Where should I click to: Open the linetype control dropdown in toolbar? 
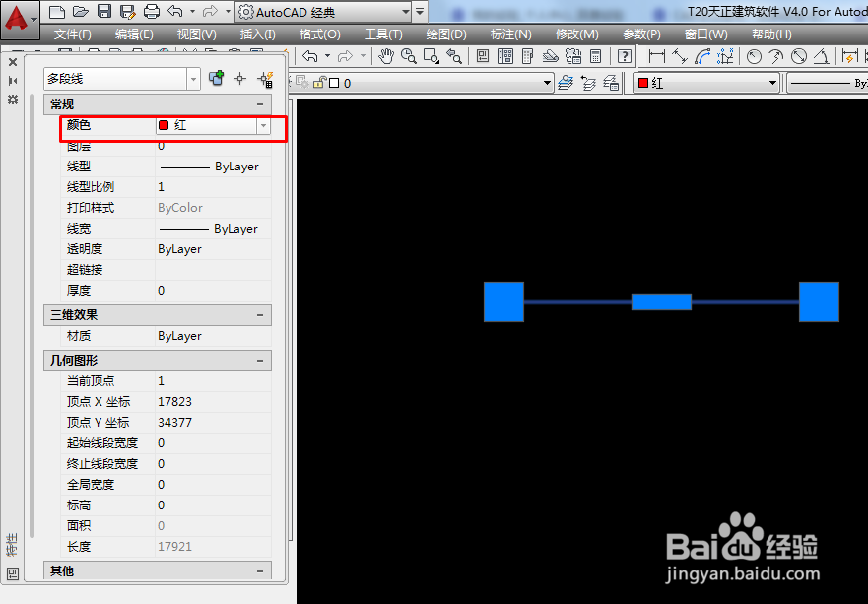tap(827, 83)
